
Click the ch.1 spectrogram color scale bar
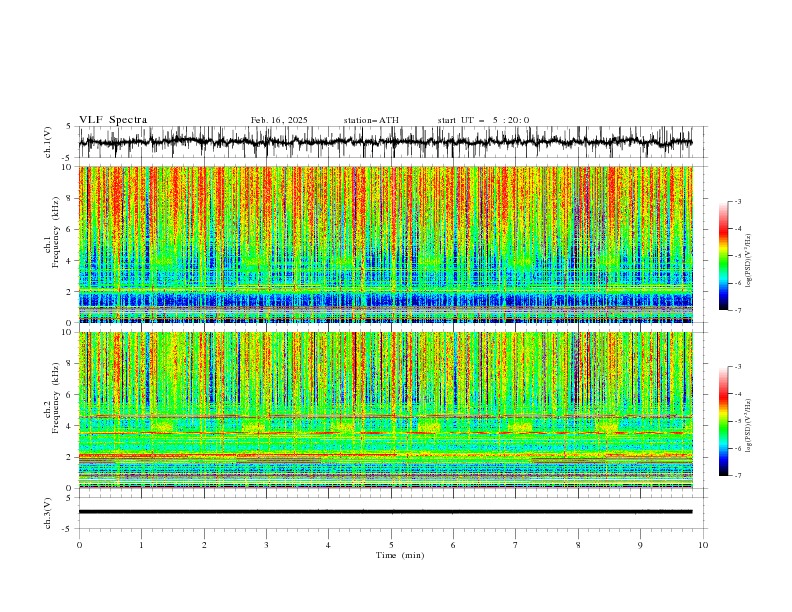723,256
